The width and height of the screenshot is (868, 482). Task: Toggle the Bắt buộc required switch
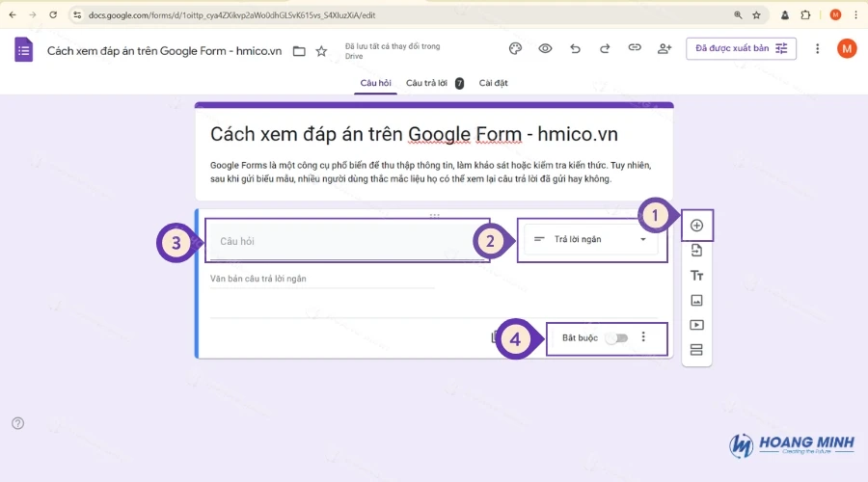point(616,337)
